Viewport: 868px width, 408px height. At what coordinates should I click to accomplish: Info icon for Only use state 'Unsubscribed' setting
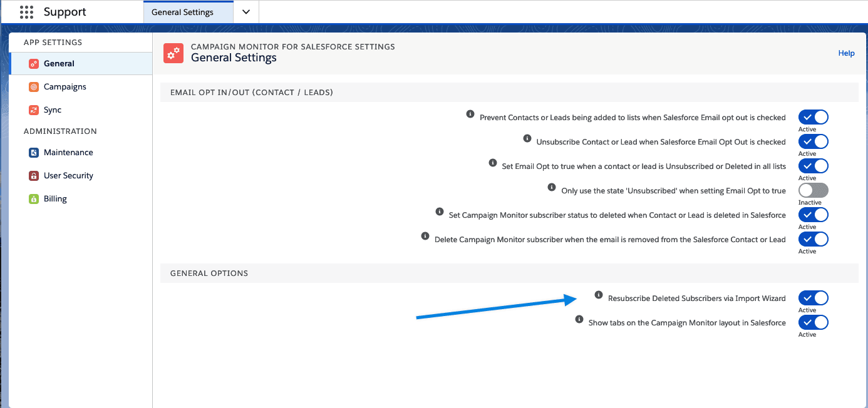[x=552, y=187]
